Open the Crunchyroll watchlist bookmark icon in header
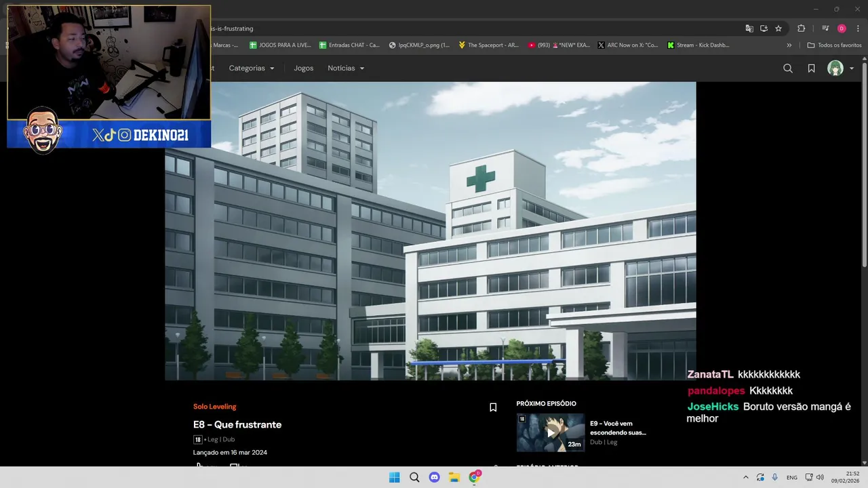868x488 pixels. pyautogui.click(x=811, y=68)
